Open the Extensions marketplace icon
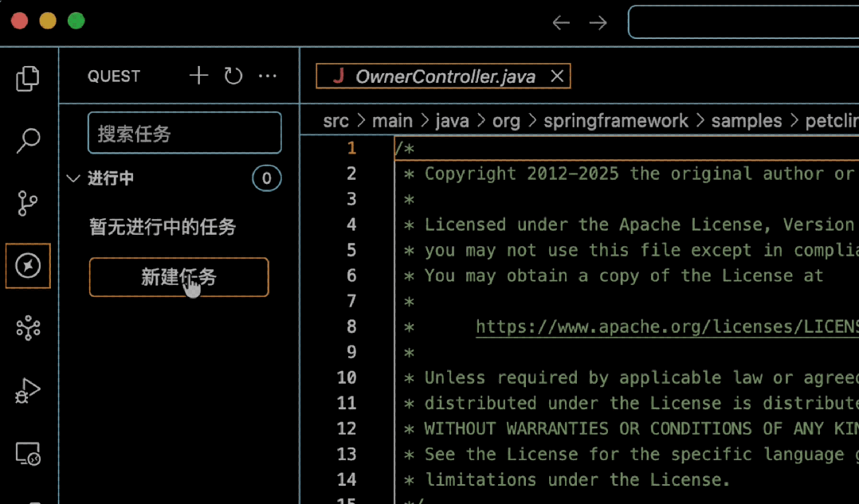This screenshot has height=504, width=859. (28, 327)
